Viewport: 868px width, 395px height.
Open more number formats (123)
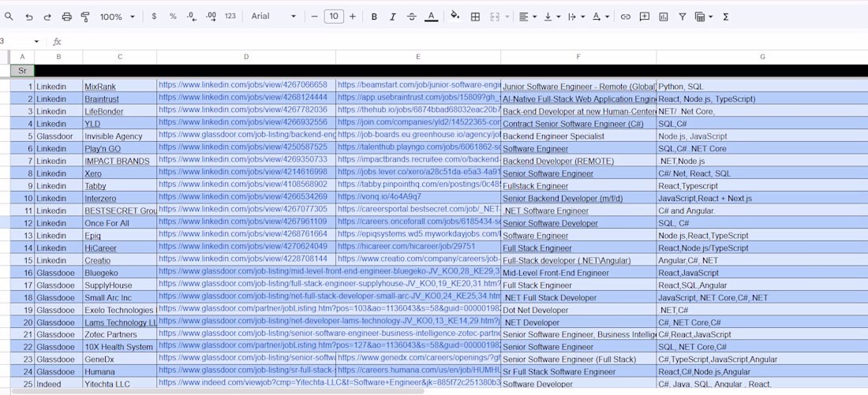pos(230,17)
